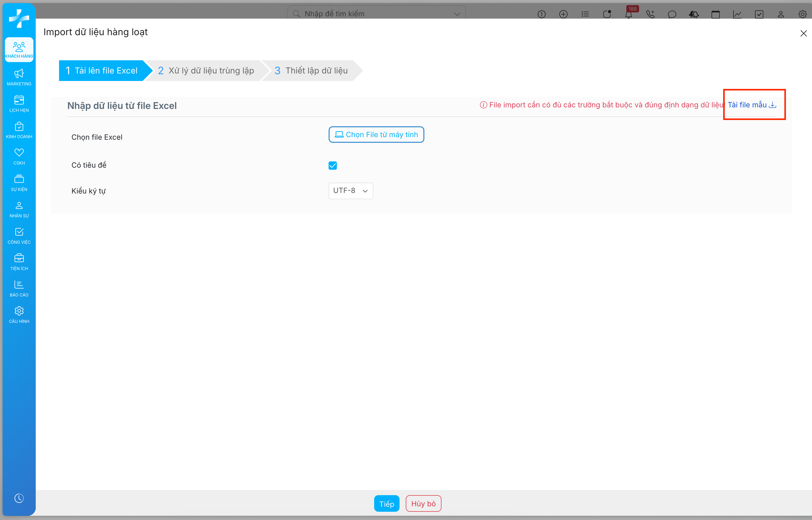Select step 3 Thiết lập dữ liệu
Image resolution: width=812 pixels, height=520 pixels.
pos(311,71)
